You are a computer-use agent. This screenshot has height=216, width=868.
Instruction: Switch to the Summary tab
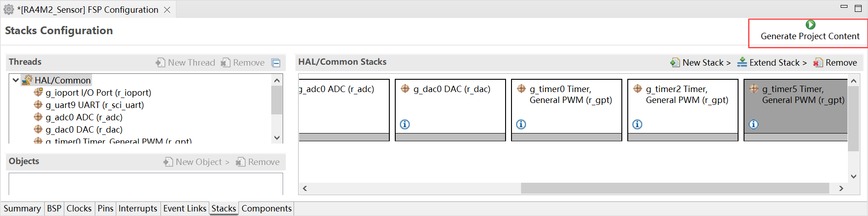22,208
